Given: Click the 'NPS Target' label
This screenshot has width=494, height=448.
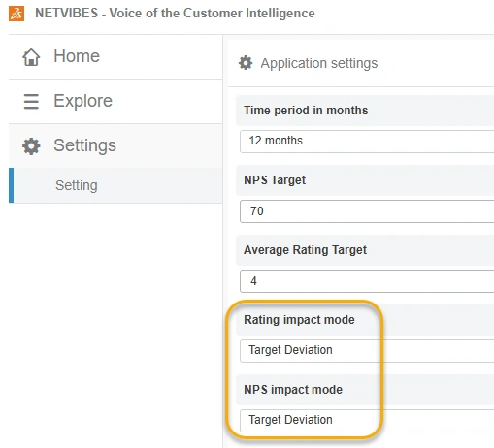Looking at the screenshot, I should (x=275, y=180).
